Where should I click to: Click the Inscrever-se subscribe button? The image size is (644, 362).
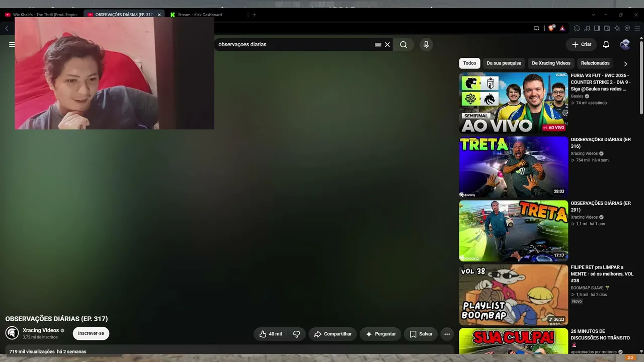click(91, 333)
